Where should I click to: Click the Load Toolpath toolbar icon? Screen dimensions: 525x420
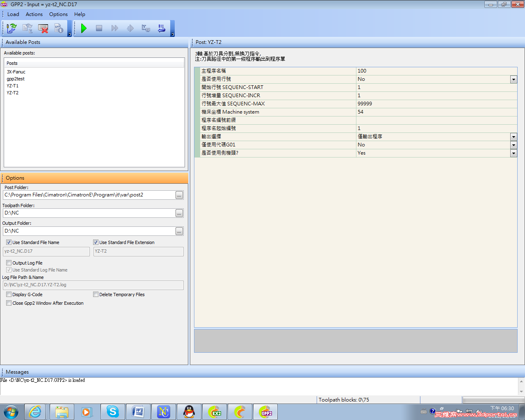[x=11, y=28]
